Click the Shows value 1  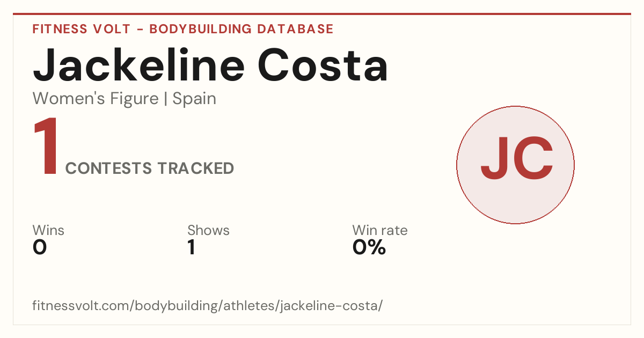[x=191, y=247]
